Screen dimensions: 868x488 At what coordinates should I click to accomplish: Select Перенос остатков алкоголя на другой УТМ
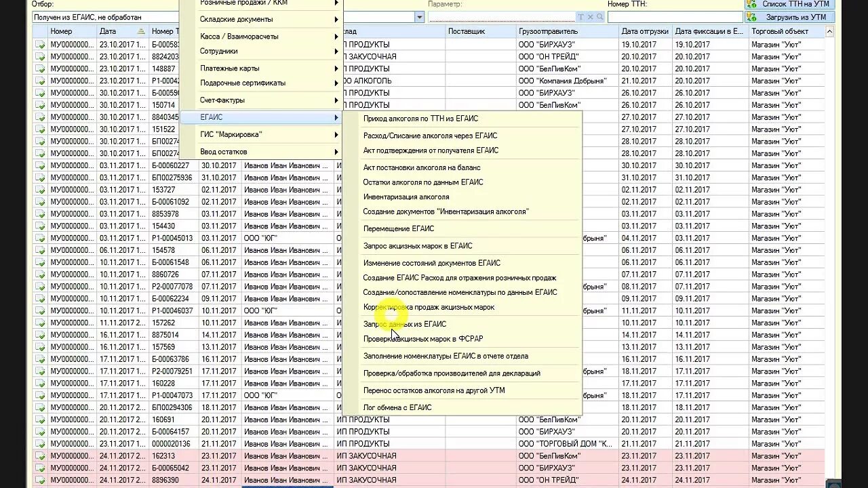click(x=434, y=391)
